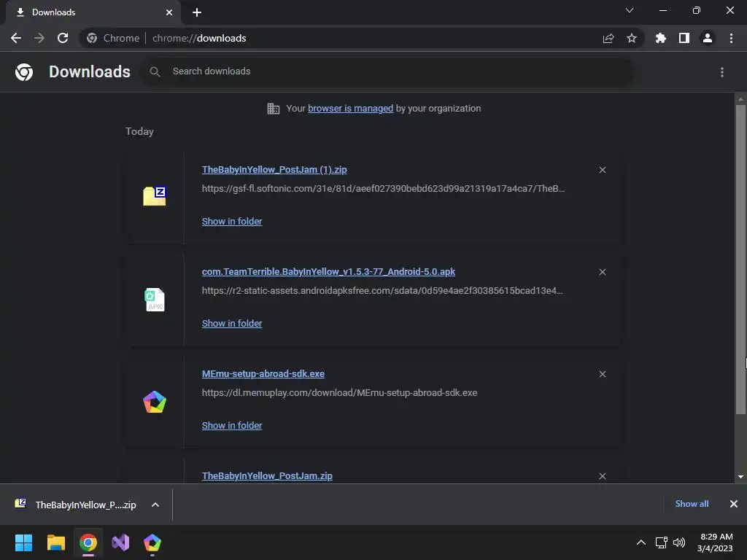Open the tab search chevron
This screenshot has width=747, height=560.
[630, 10]
